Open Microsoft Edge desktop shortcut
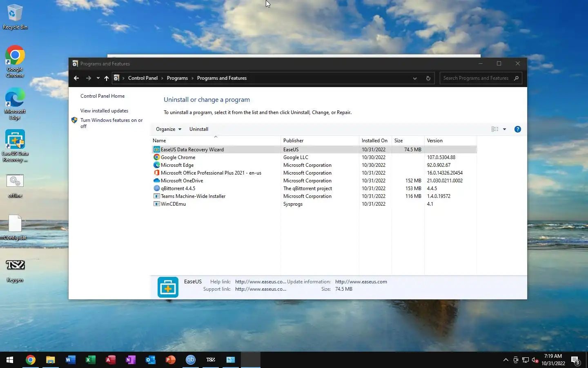The height and width of the screenshot is (368, 588). [15, 103]
